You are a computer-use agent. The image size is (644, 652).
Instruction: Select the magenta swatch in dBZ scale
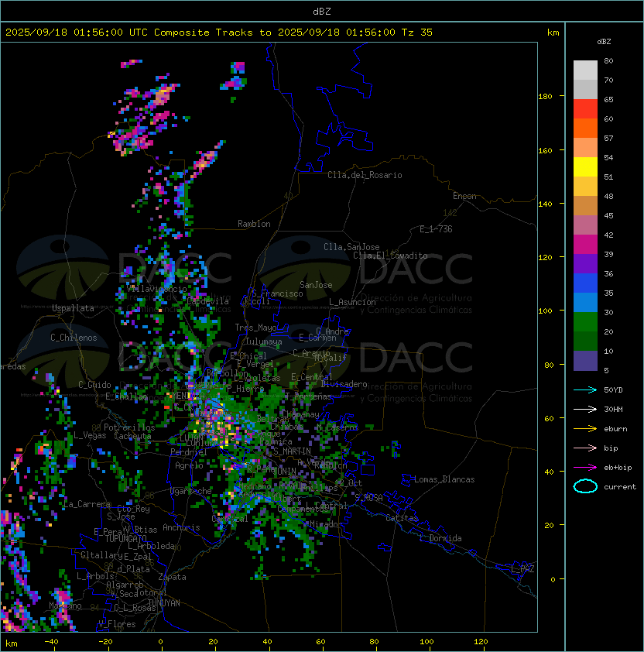(x=585, y=244)
